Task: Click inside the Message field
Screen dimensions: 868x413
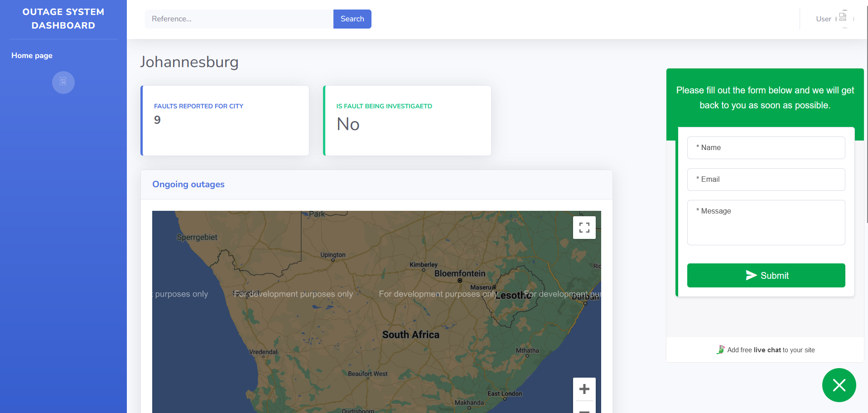Action: point(766,222)
